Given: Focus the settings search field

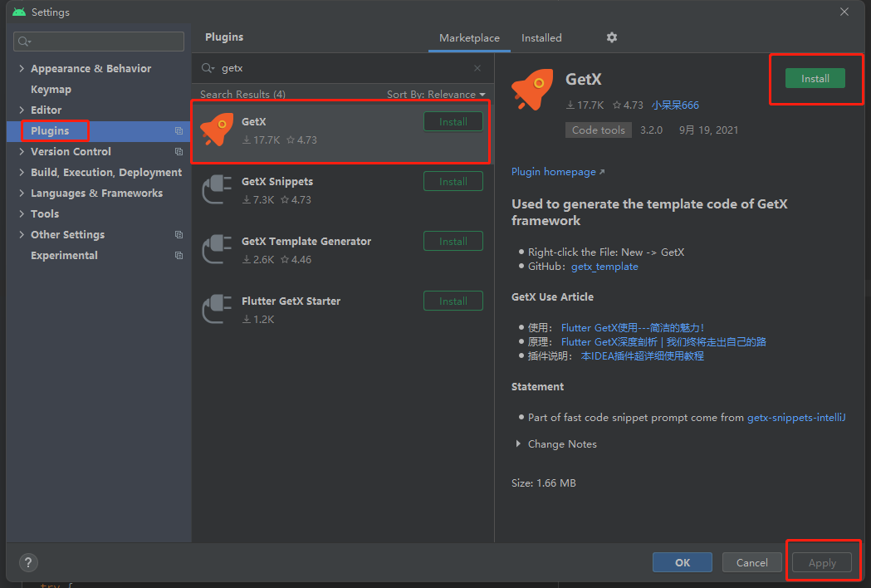Looking at the screenshot, I should pyautogui.click(x=99, y=42).
